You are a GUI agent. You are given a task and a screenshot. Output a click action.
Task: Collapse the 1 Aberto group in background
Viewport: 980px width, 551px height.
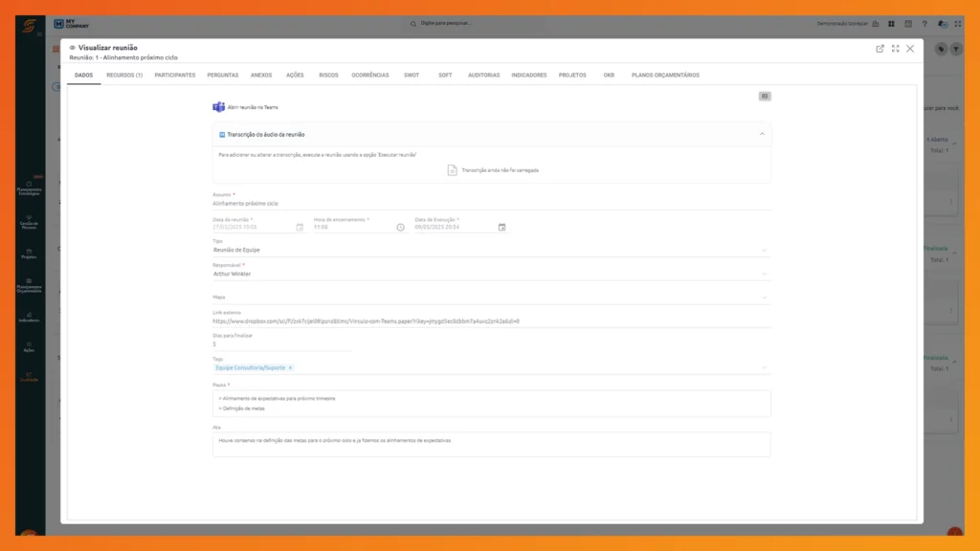click(954, 143)
